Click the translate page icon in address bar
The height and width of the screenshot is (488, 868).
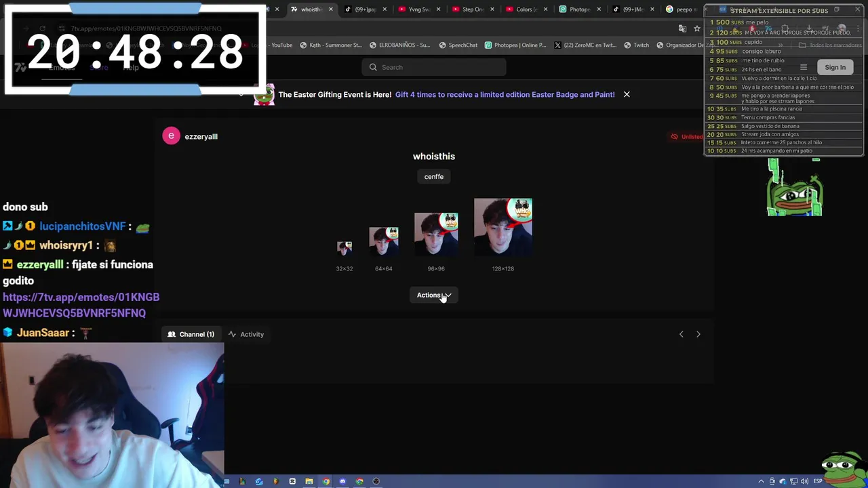(x=682, y=28)
